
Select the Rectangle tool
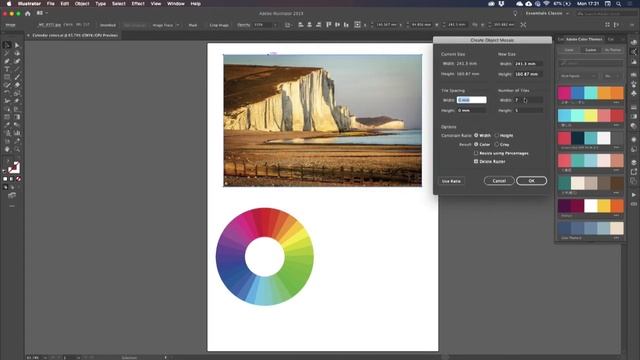7,77
